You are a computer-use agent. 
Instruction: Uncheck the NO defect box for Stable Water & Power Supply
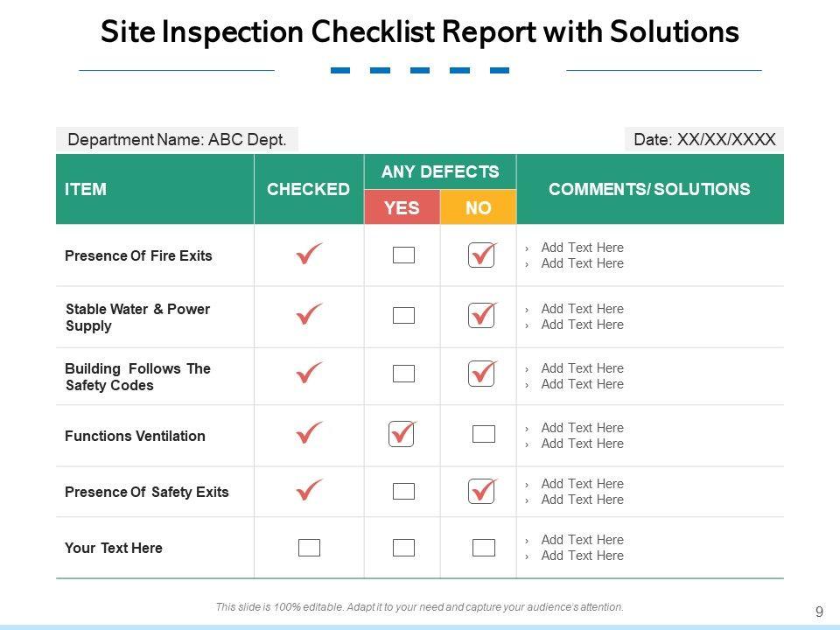(x=481, y=315)
